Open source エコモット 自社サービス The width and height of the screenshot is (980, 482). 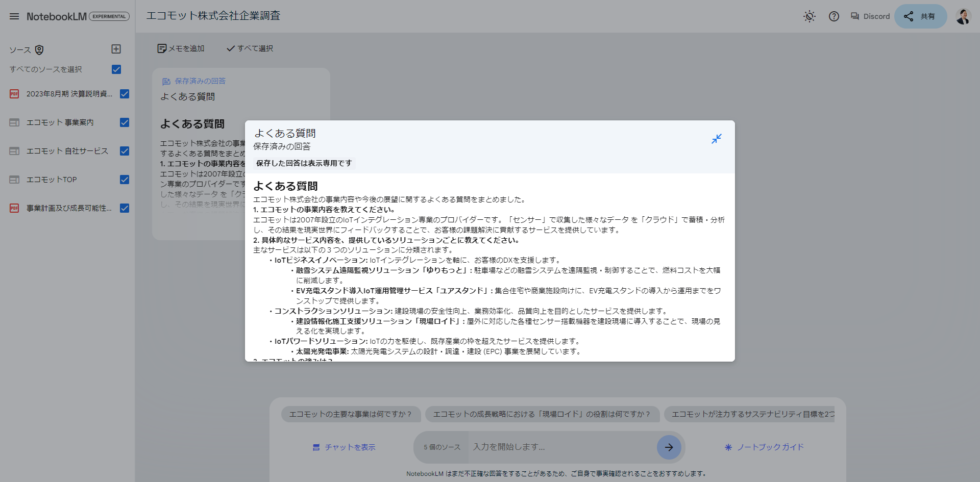(x=67, y=151)
